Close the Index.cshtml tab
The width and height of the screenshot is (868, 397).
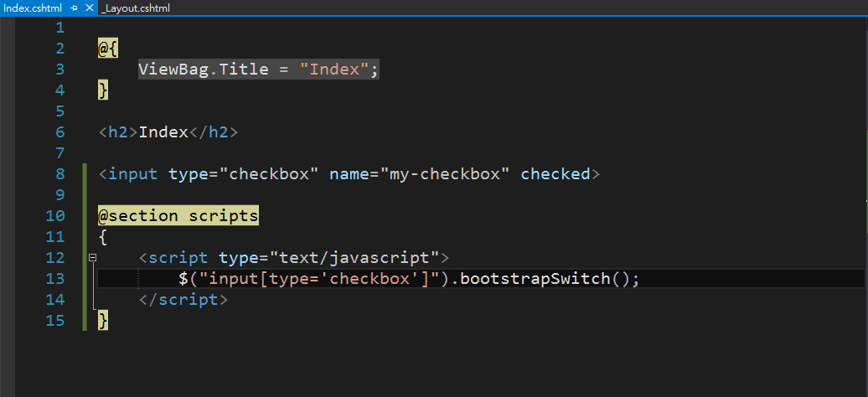pos(90,8)
